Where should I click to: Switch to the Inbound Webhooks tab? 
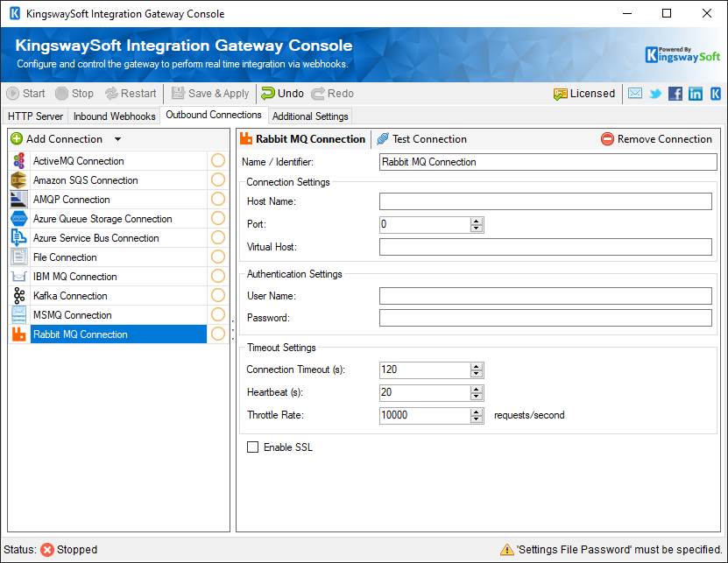click(x=114, y=116)
